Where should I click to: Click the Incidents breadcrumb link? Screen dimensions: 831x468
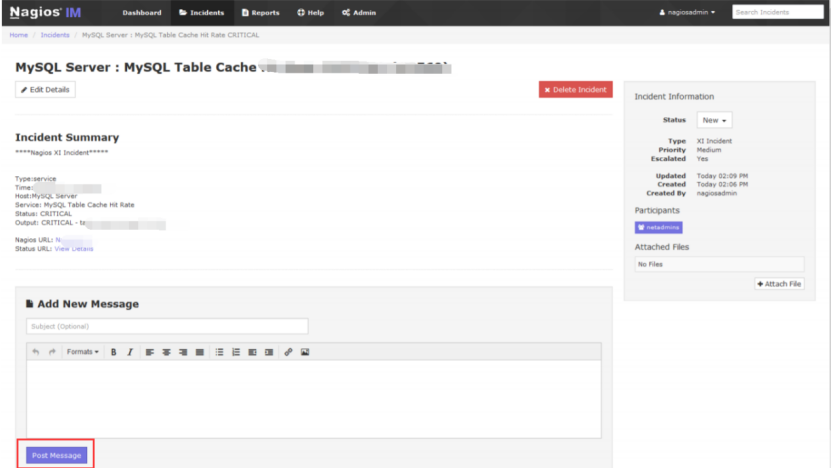(55, 35)
